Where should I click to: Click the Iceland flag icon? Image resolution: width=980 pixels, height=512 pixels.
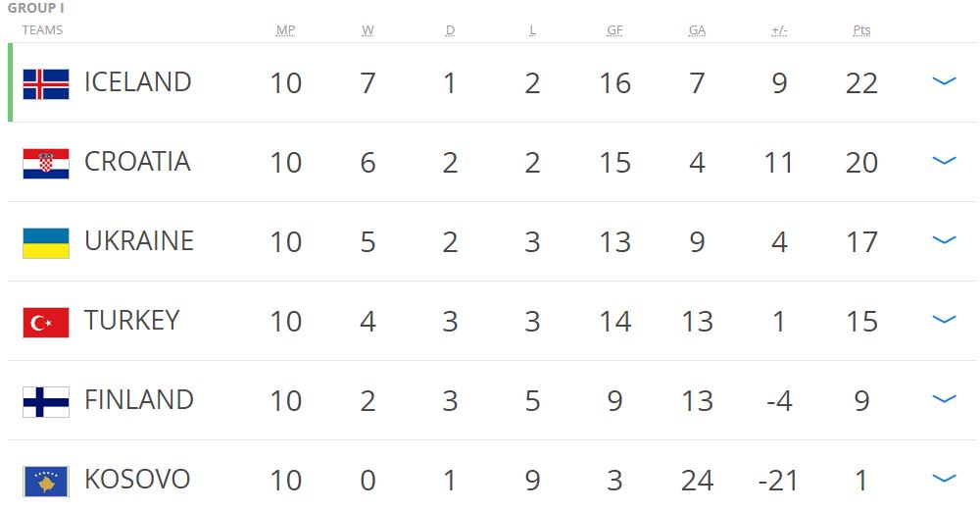tap(46, 84)
